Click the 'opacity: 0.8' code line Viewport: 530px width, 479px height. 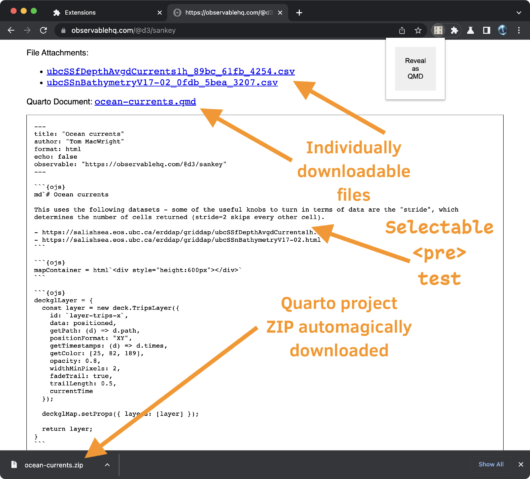click(75, 361)
